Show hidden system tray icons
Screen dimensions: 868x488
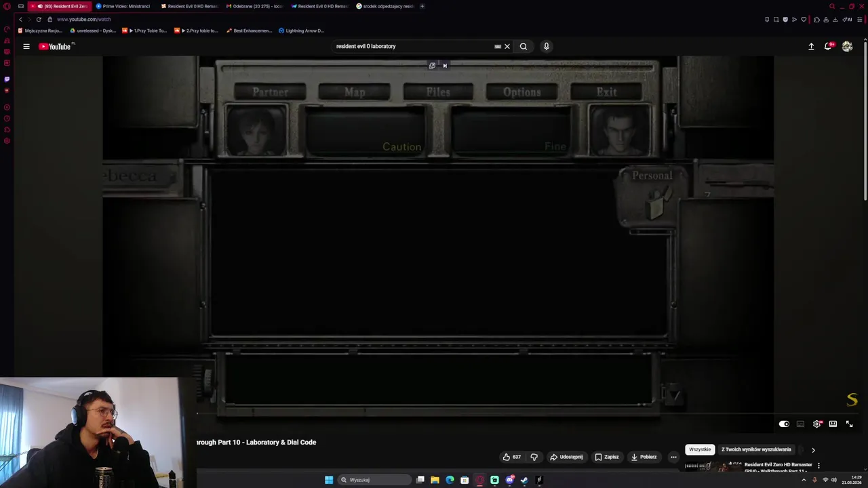click(804, 480)
